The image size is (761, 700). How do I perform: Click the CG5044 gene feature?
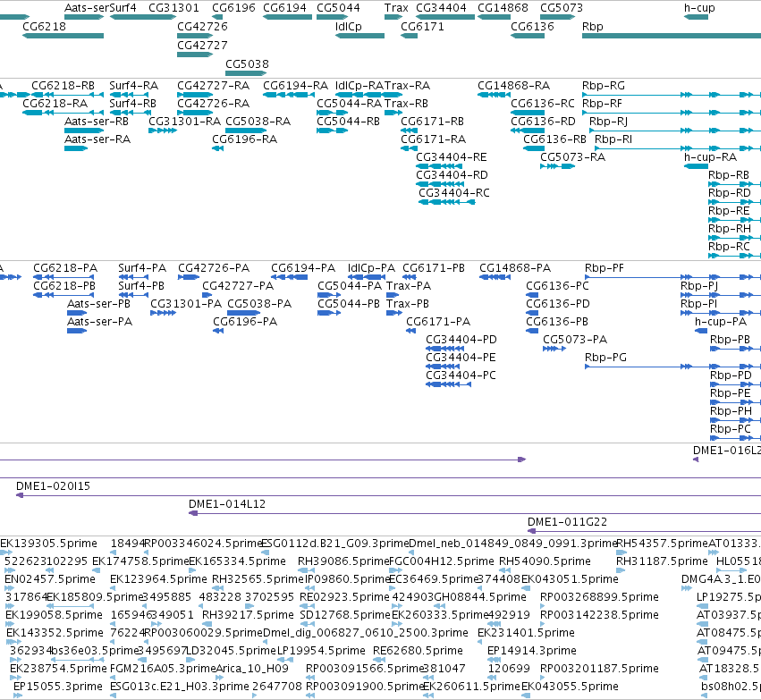coord(333,17)
